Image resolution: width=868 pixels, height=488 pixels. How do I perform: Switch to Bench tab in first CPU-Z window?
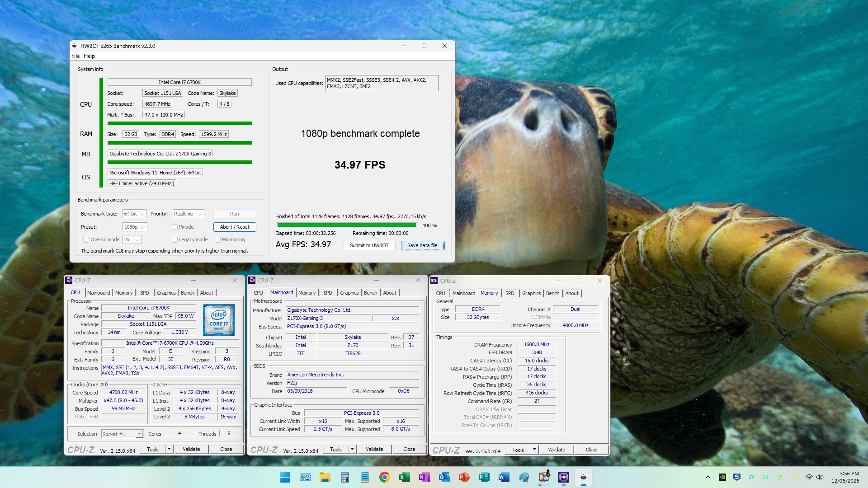(187, 293)
